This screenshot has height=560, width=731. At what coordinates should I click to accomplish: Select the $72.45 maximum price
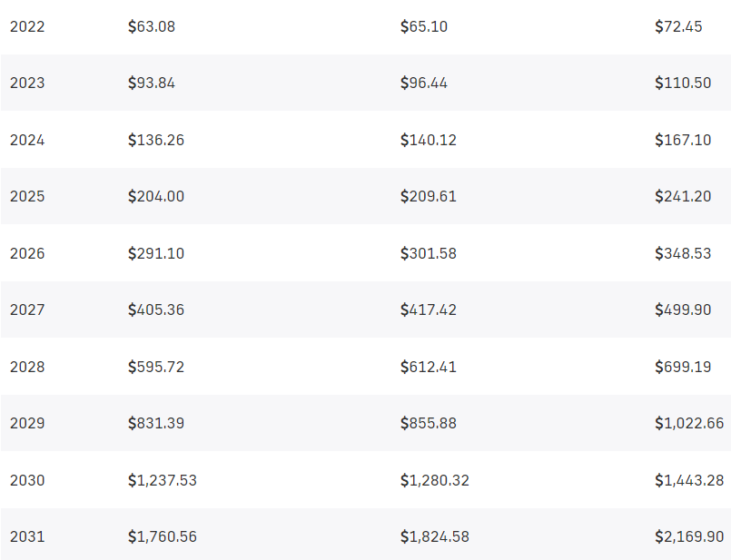point(678,26)
